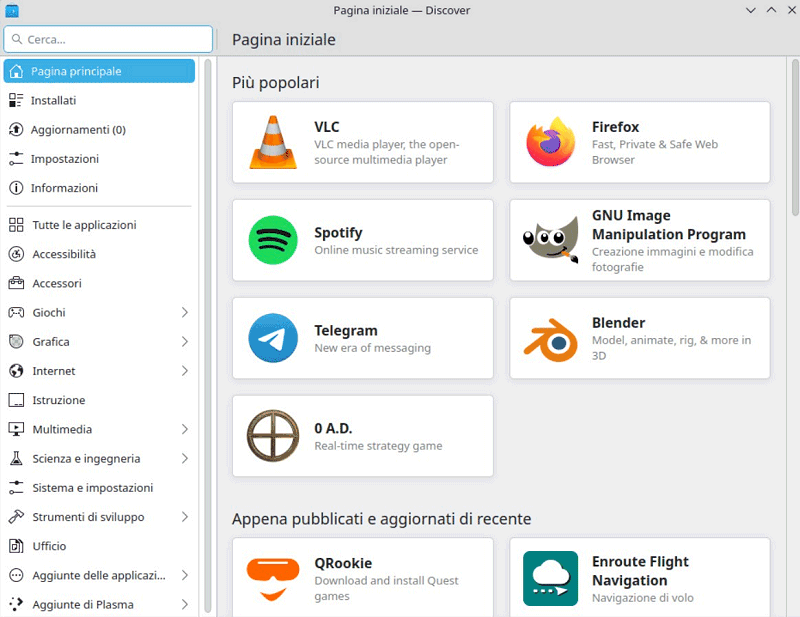Click the QRookie title text
800x617 pixels.
[343, 563]
